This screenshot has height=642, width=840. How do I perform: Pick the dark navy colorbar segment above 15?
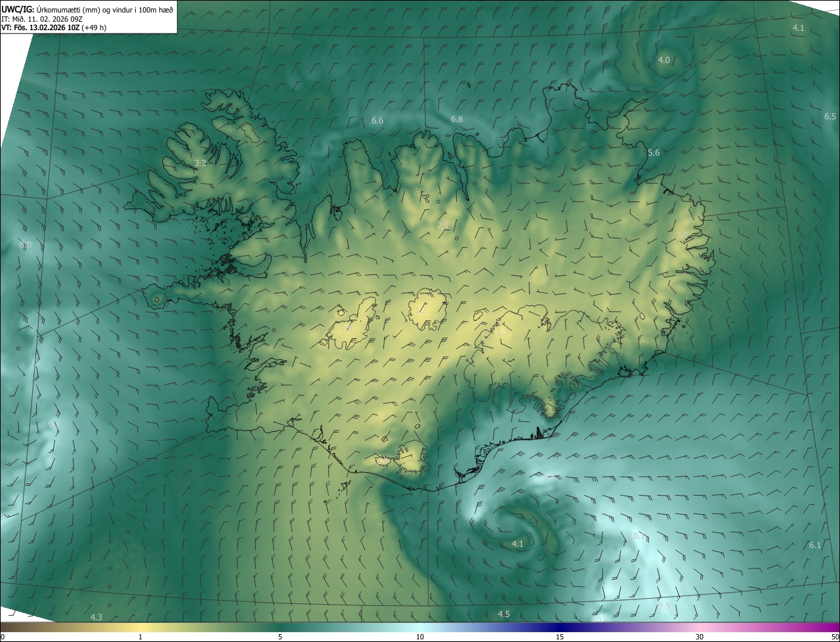(x=560, y=627)
